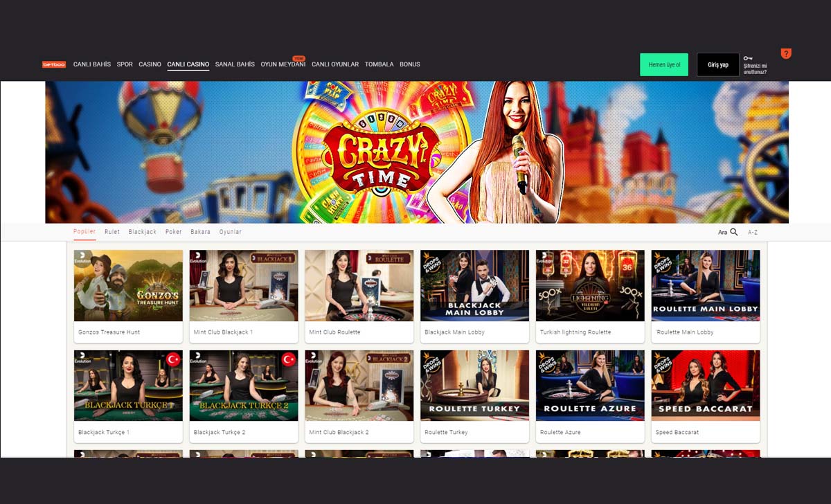831x504 pixels.
Task: Click the 'Turkish lightning Roulette' caption text
Action: point(575,332)
